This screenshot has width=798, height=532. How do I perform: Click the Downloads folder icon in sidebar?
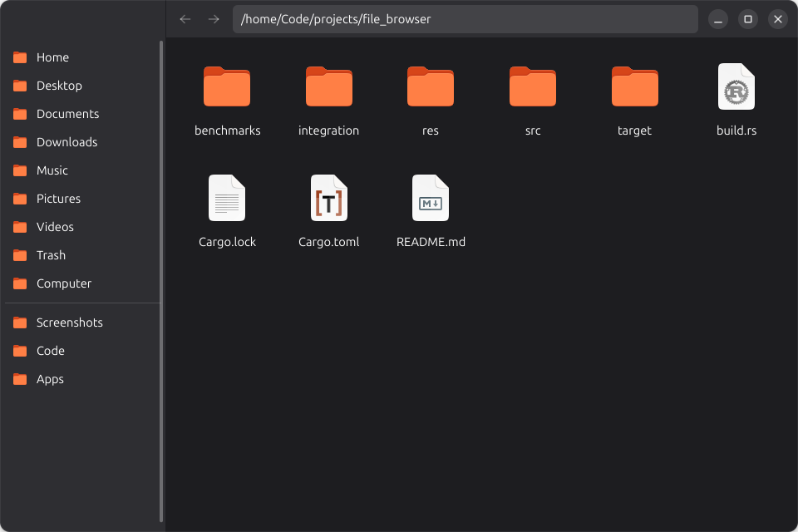click(20, 142)
